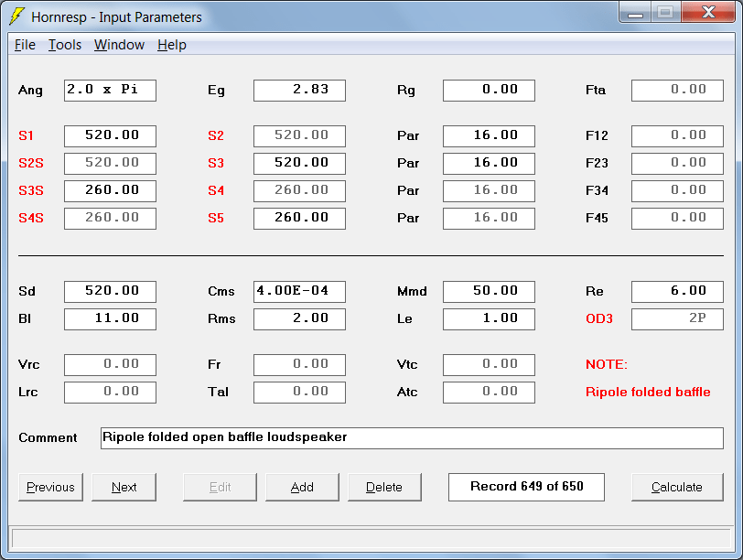Click the Vtc value field

pos(489,365)
